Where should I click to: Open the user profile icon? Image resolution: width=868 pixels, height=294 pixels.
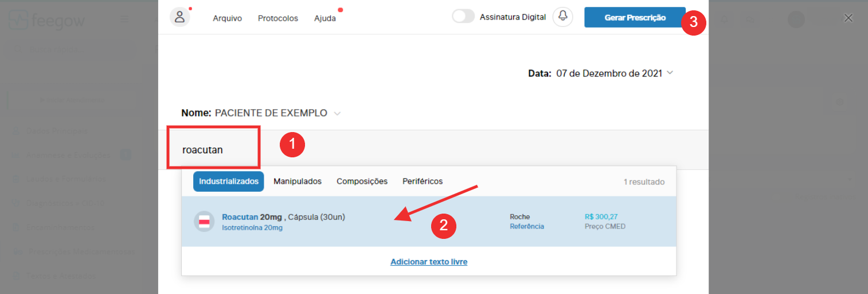180,17
